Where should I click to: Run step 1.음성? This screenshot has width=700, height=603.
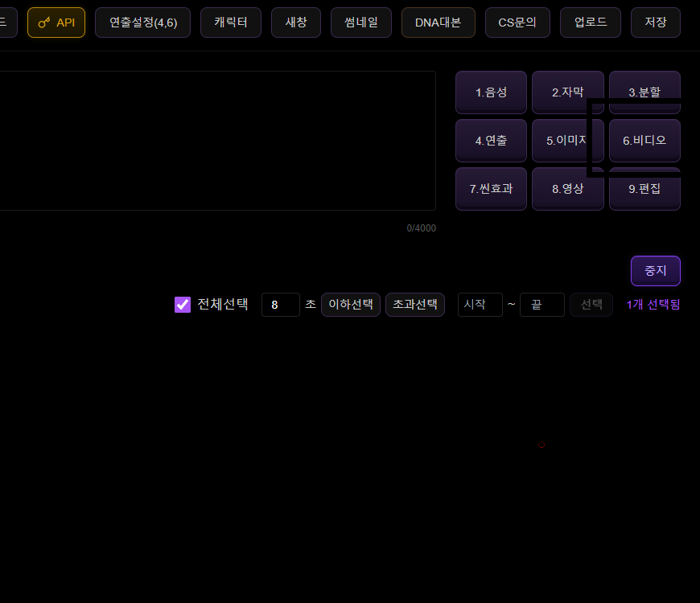(x=491, y=92)
